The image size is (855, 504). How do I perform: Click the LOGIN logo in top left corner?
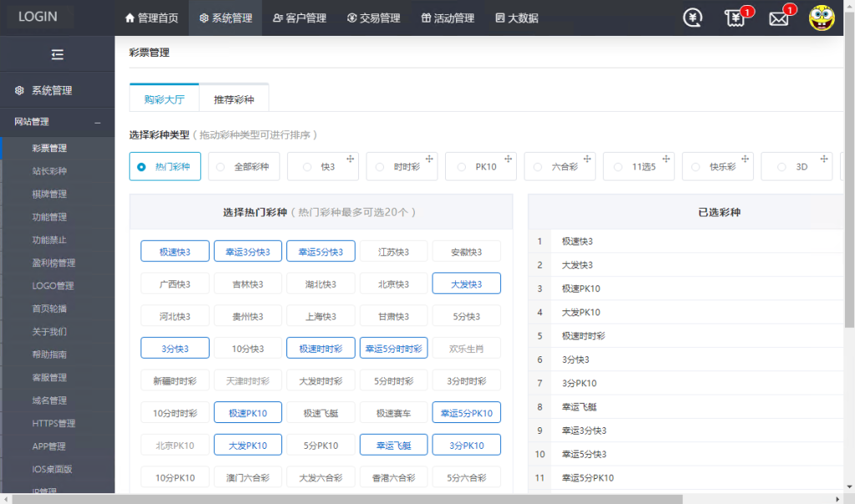38,17
